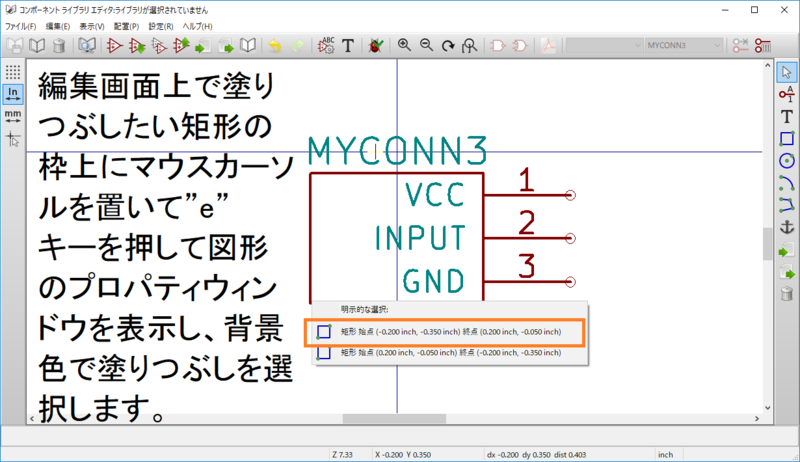Show associated datasheet PDF icon
This screenshot has width=800, height=462.
tap(548, 46)
